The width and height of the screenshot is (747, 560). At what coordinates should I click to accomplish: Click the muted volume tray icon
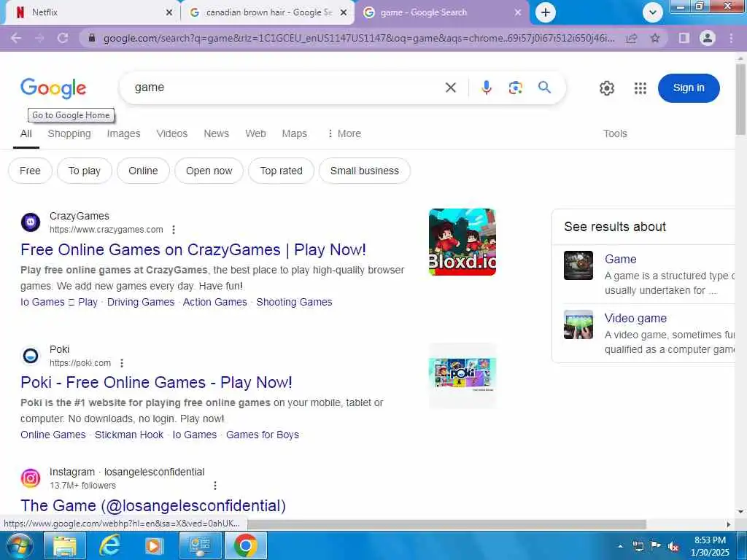click(x=673, y=546)
